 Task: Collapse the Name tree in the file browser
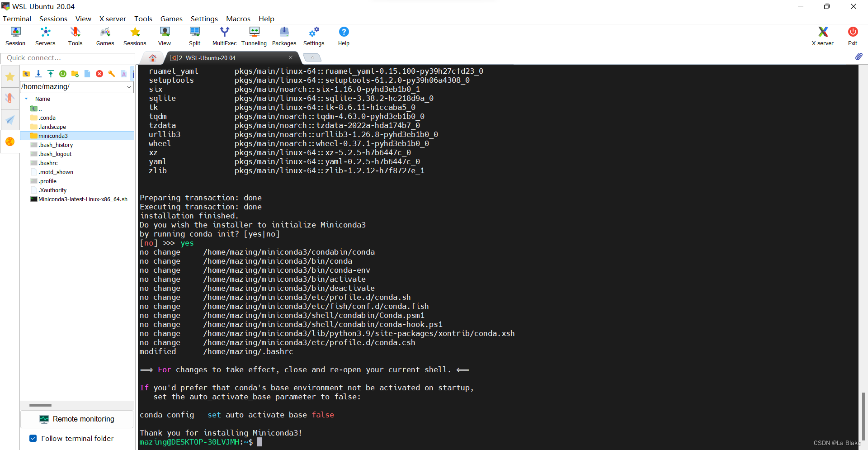pyautogui.click(x=26, y=99)
